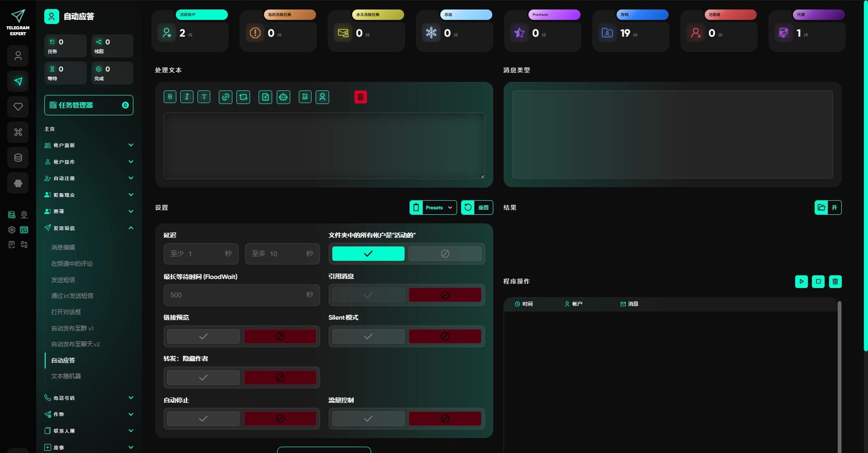Click the 最长等待时间 FloodWait input field
Screen dimensions: 868x453
click(x=242, y=295)
